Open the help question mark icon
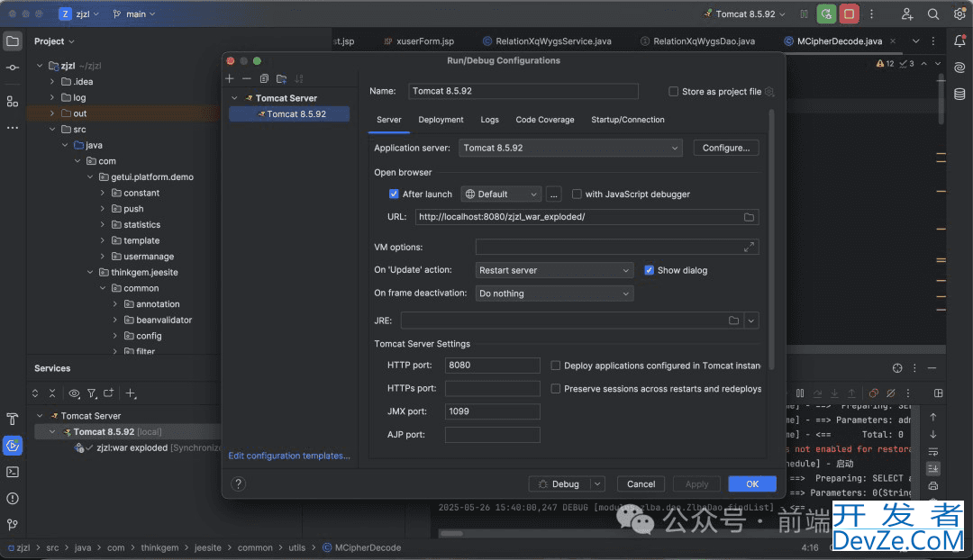973x560 pixels. coord(239,483)
